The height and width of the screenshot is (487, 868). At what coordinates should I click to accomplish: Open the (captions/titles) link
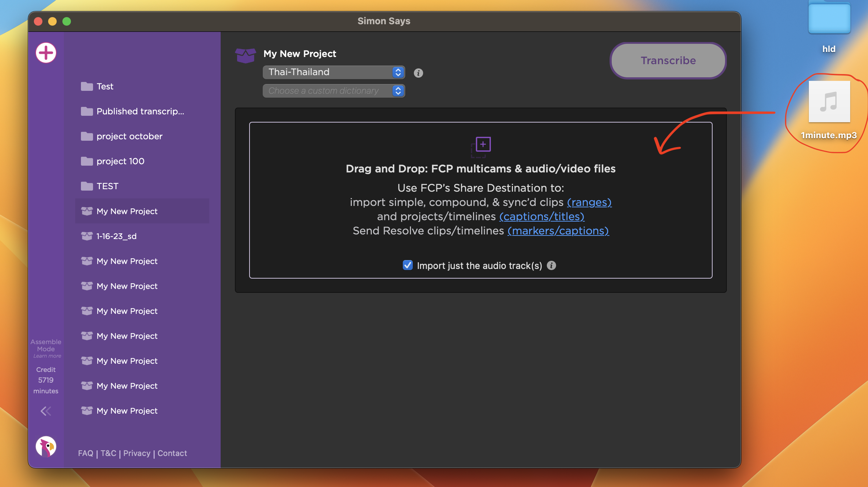[542, 216]
